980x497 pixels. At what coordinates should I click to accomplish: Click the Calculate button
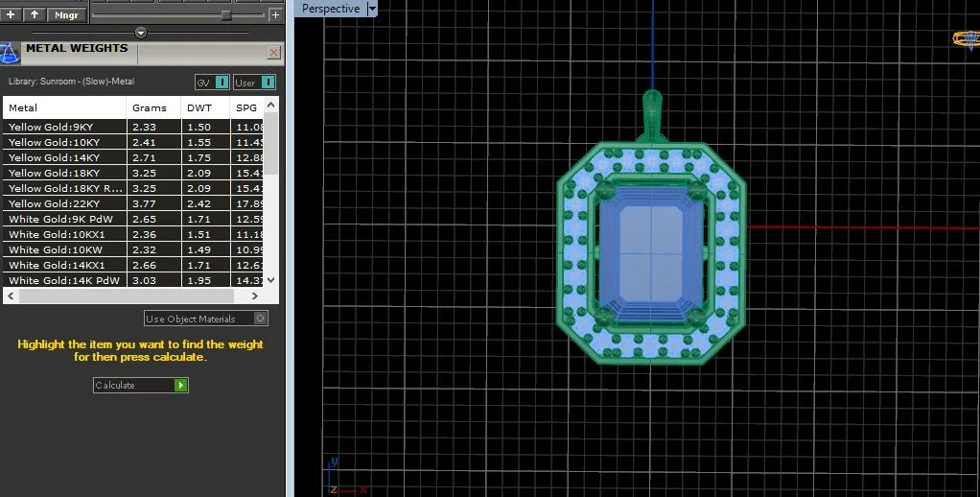141,385
